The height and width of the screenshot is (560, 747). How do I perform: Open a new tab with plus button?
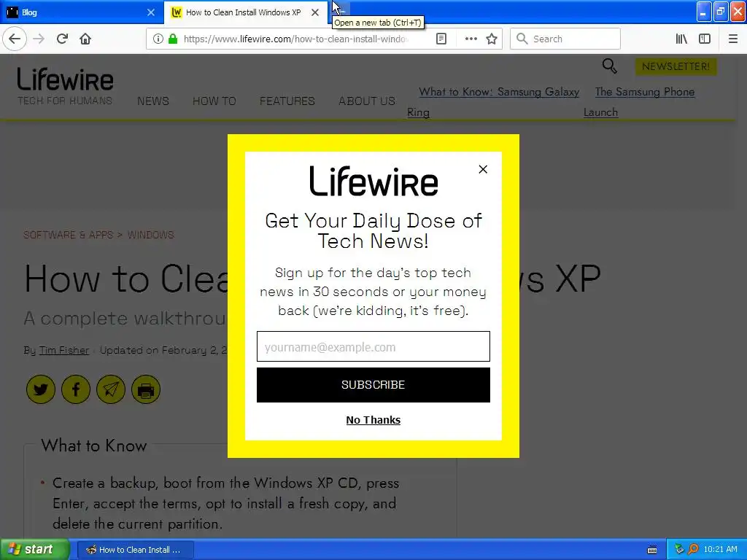point(340,10)
